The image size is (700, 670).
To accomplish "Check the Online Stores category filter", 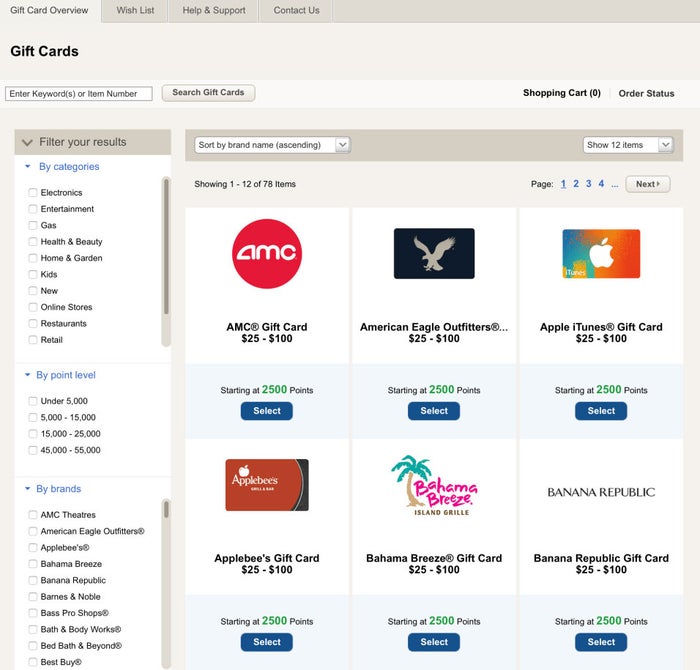I will [x=33, y=307].
